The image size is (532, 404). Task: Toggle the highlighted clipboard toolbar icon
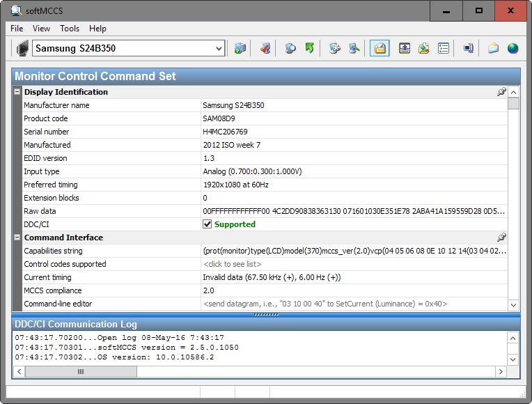coord(380,48)
